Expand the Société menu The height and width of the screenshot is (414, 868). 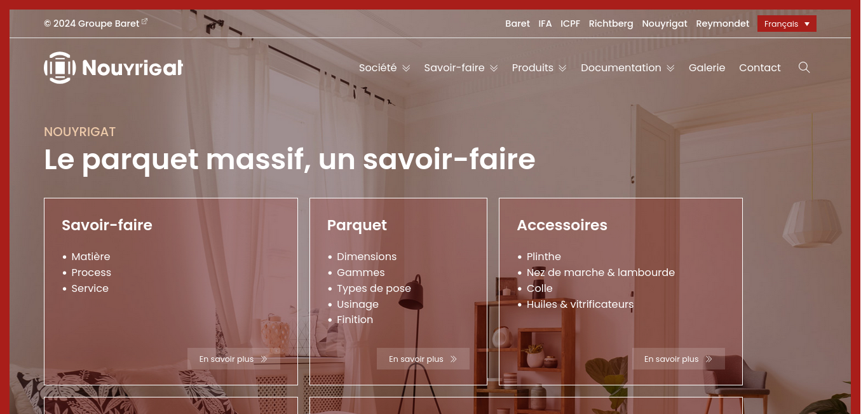(x=384, y=68)
